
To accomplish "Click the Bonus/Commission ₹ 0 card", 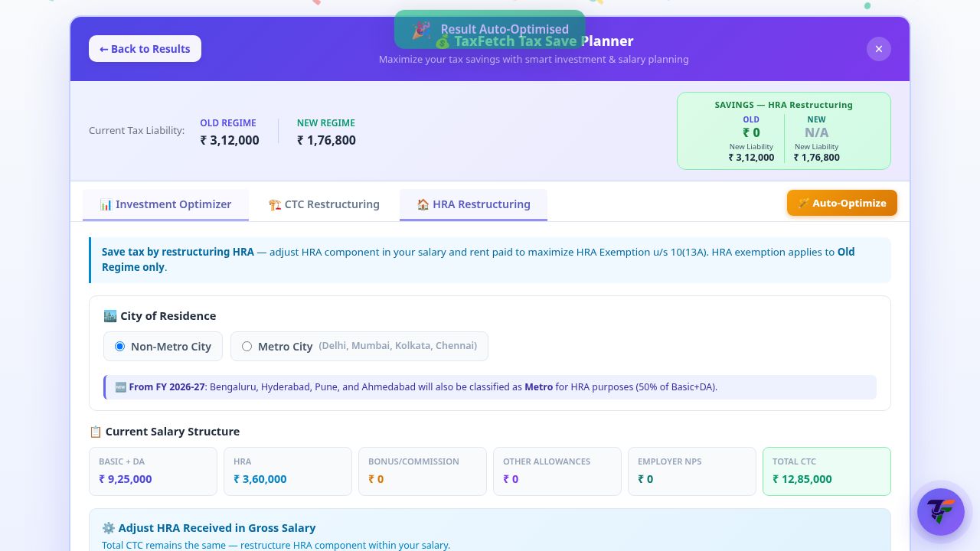I will (x=423, y=471).
